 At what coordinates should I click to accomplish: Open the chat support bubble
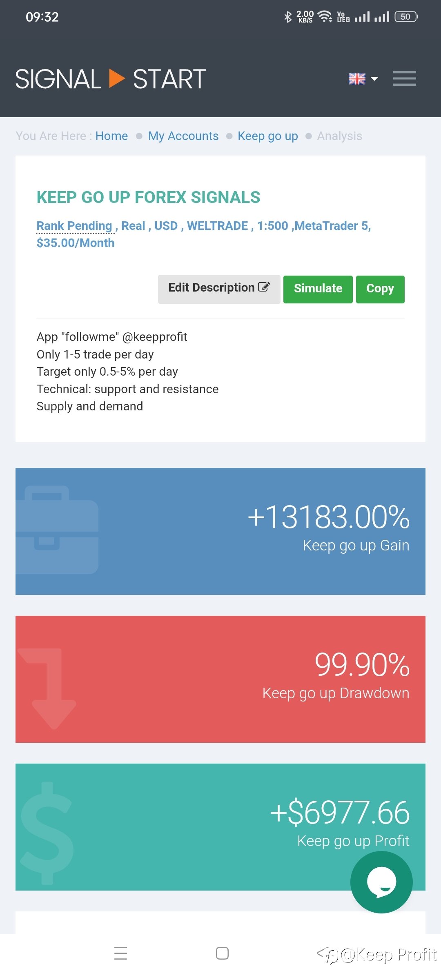pos(381,882)
